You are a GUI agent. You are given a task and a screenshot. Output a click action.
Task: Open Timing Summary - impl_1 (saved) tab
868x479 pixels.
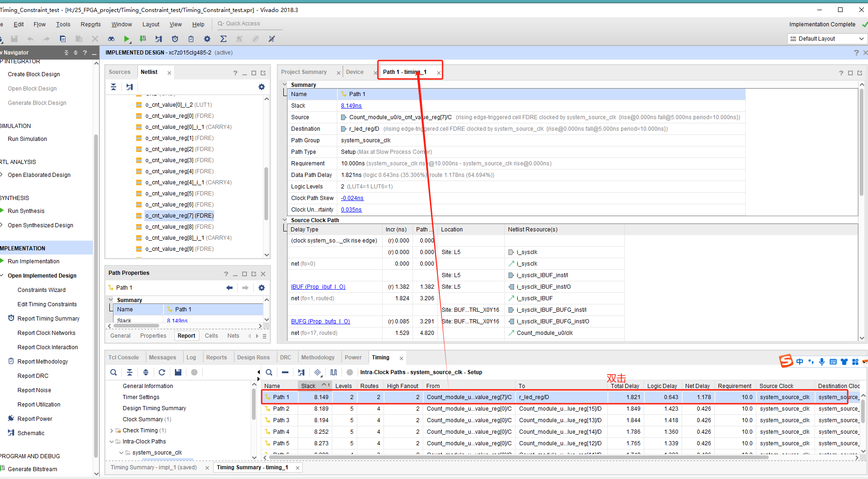pos(154,467)
